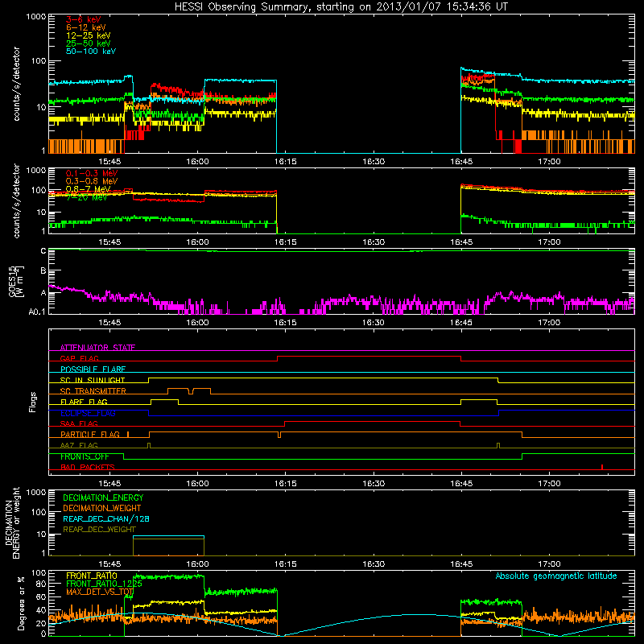Click the yellow 12-25 keV legend label
644x644 pixels.
click(x=89, y=35)
